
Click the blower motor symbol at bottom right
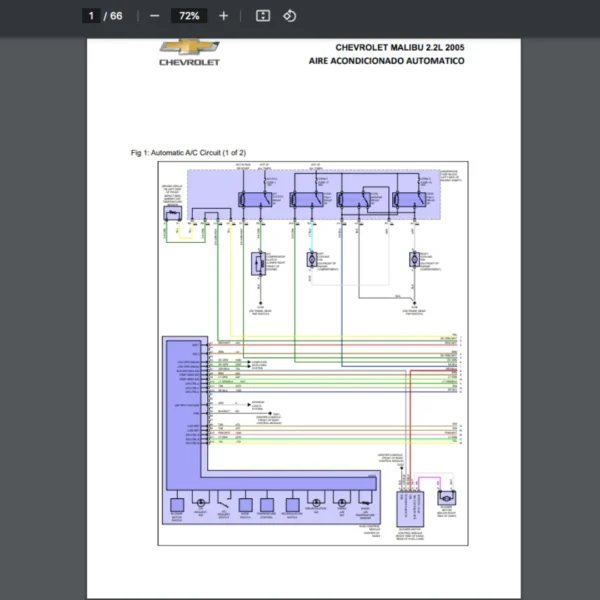[446, 497]
